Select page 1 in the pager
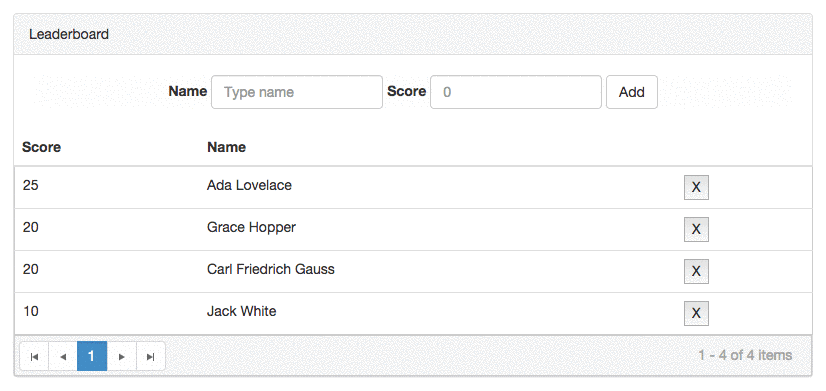The height and width of the screenshot is (391, 826). [x=92, y=356]
